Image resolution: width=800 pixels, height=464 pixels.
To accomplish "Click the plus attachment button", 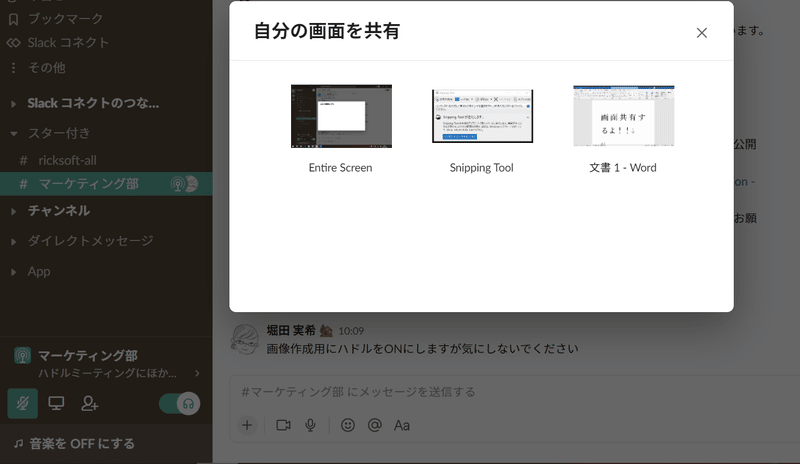I will pyautogui.click(x=247, y=425).
